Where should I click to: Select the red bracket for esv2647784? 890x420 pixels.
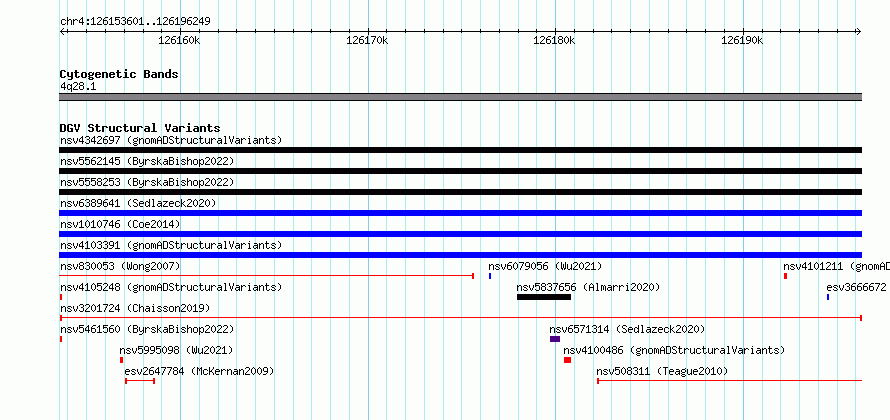pyautogui.click(x=140, y=381)
